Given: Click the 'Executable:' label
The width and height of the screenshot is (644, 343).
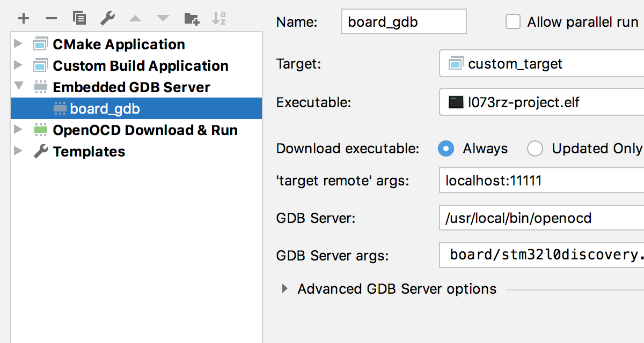Looking at the screenshot, I should (313, 102).
